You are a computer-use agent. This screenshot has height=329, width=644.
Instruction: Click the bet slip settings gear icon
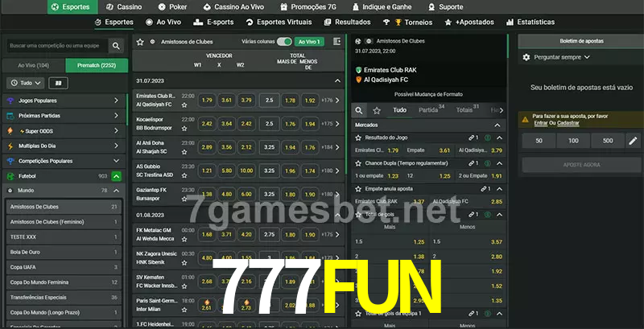(x=526, y=57)
